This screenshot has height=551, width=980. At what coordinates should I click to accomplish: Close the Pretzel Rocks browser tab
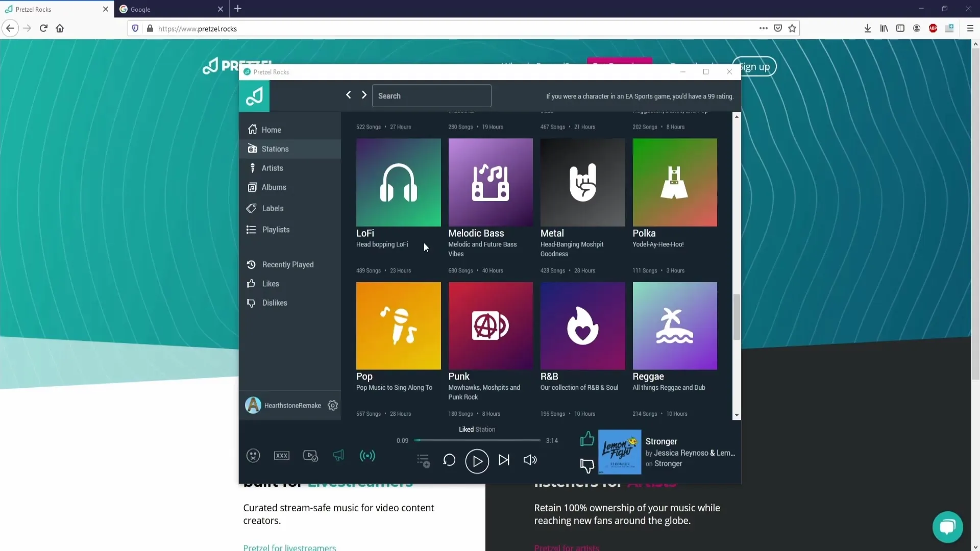click(x=106, y=9)
